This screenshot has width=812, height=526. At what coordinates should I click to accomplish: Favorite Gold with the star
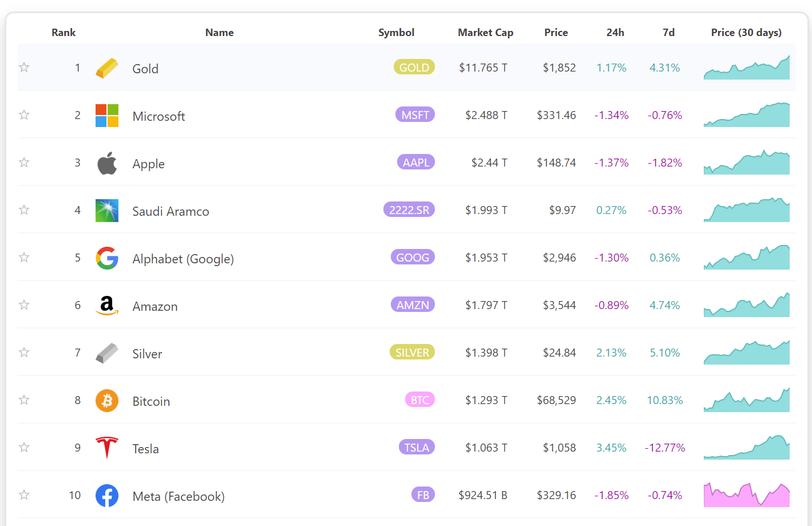[x=24, y=68]
